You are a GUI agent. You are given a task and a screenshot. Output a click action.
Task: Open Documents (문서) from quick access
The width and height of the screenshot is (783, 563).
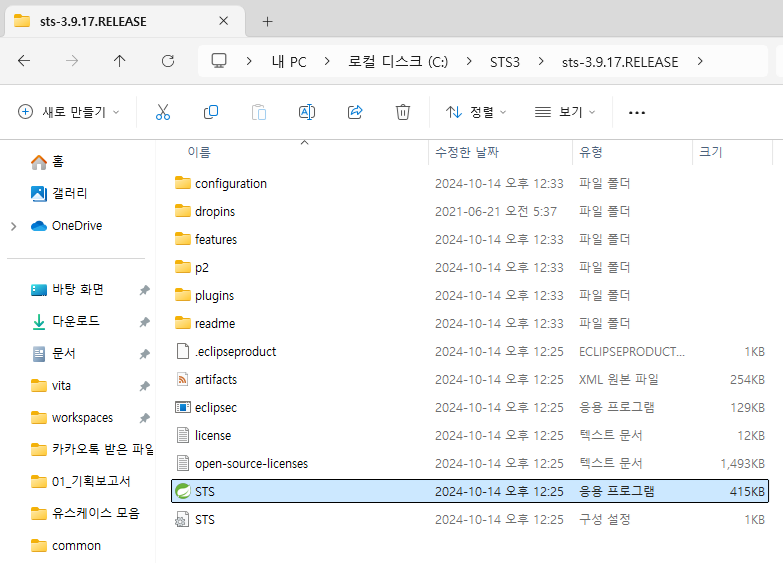click(x=53, y=354)
